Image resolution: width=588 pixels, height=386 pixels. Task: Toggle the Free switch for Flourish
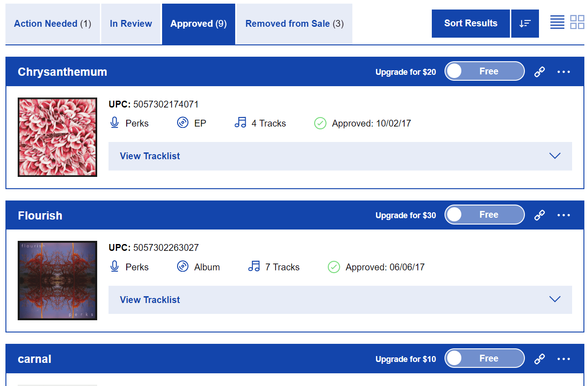click(484, 215)
